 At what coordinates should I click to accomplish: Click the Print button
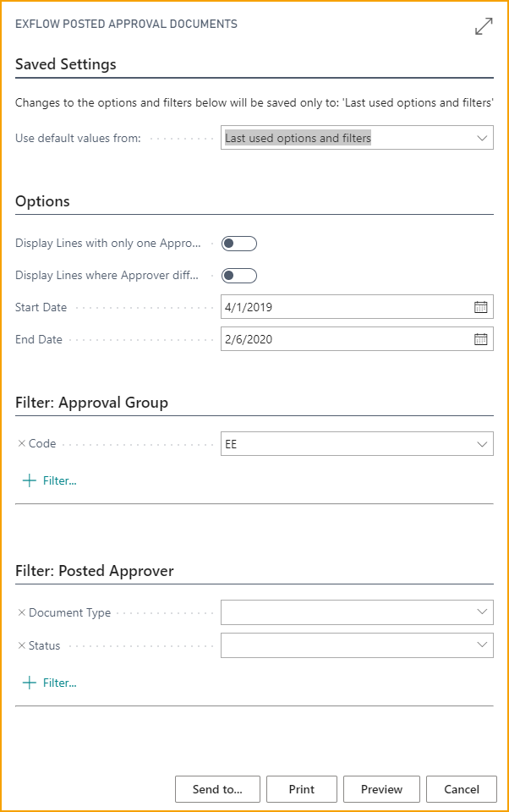[302, 789]
